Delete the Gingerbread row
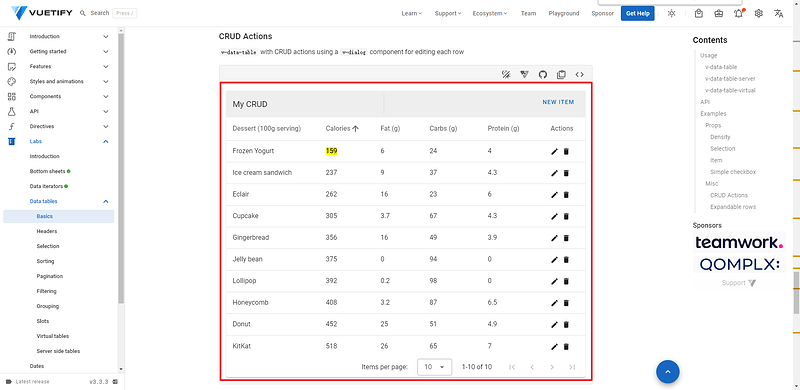The image size is (800, 390). pos(566,238)
